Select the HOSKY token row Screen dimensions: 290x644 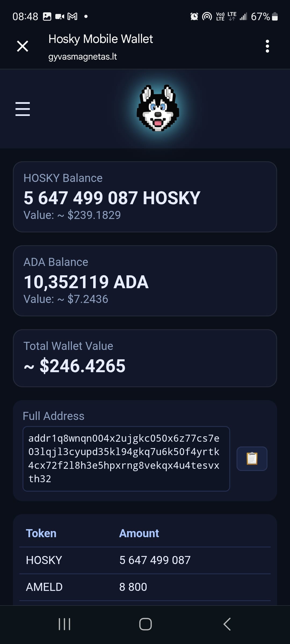coord(145,560)
